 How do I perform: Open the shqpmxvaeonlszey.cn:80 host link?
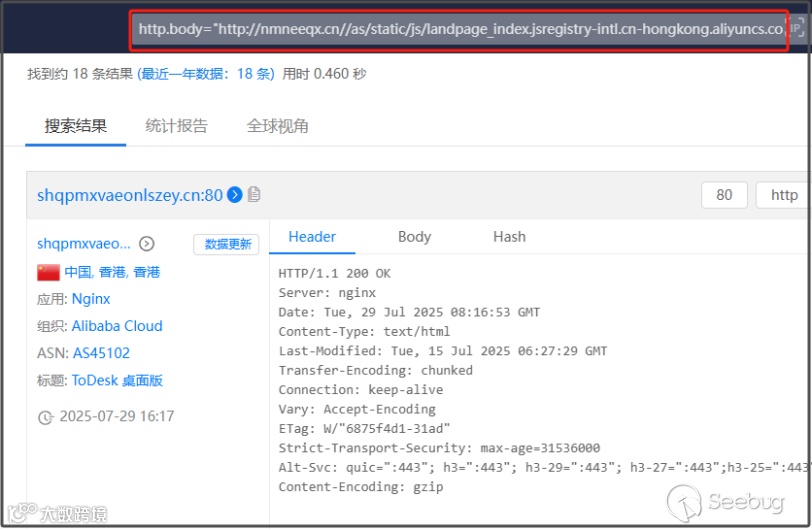[x=130, y=195]
